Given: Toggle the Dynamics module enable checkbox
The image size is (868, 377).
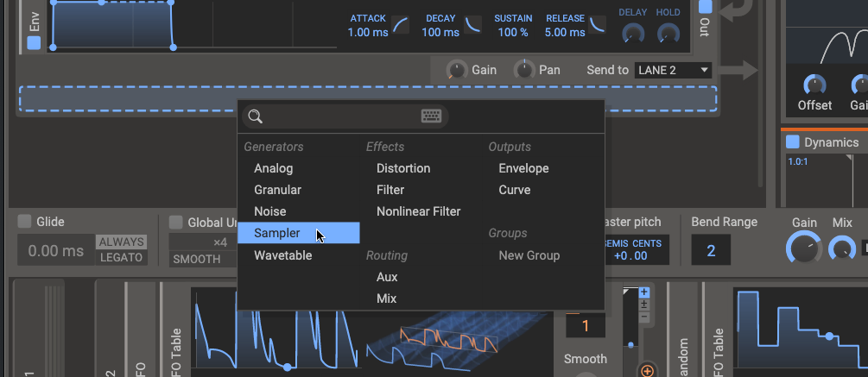Looking at the screenshot, I should pos(792,142).
